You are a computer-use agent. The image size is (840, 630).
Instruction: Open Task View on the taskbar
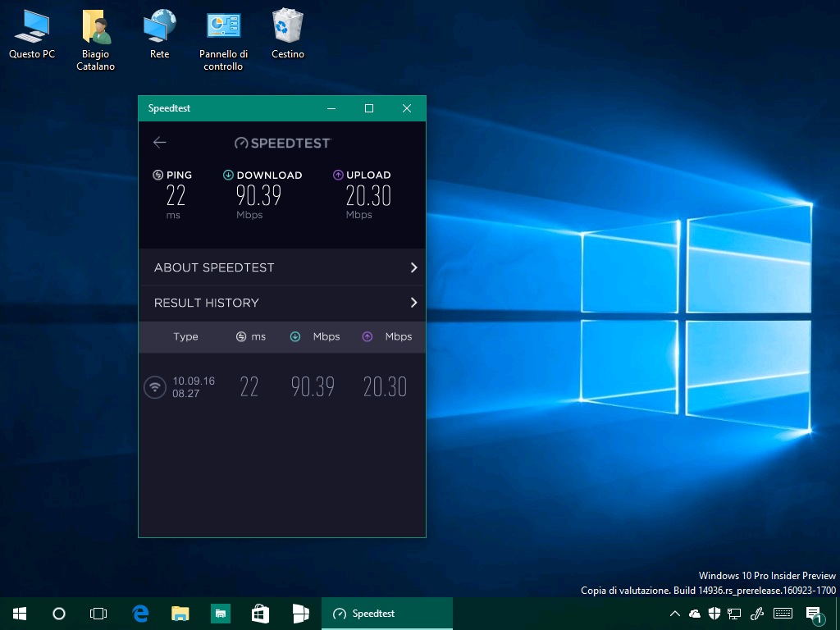(x=98, y=614)
